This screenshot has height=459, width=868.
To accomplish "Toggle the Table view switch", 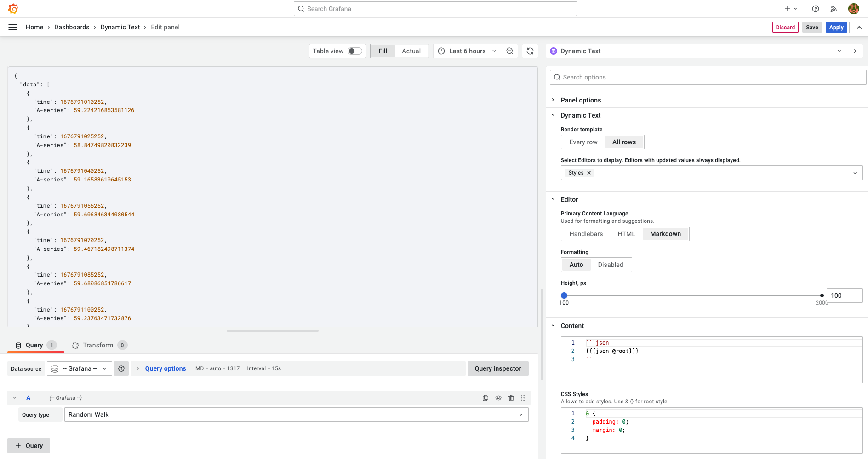I will tap(354, 51).
